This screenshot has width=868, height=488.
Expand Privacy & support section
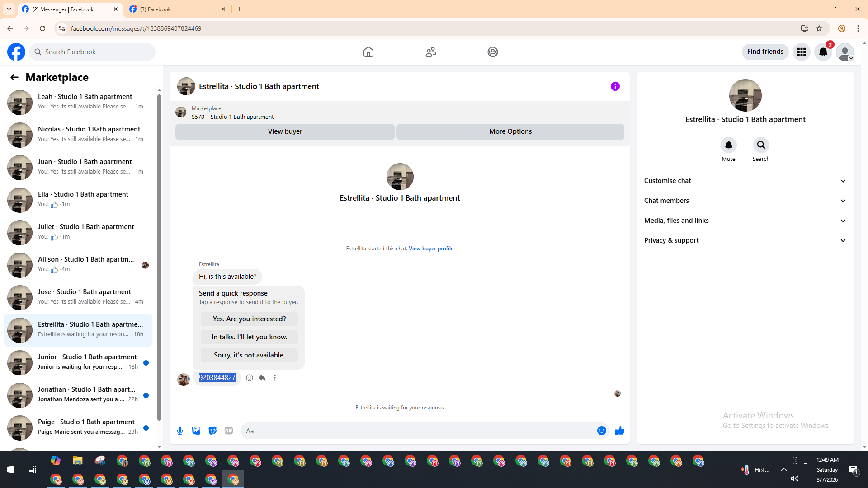point(745,240)
